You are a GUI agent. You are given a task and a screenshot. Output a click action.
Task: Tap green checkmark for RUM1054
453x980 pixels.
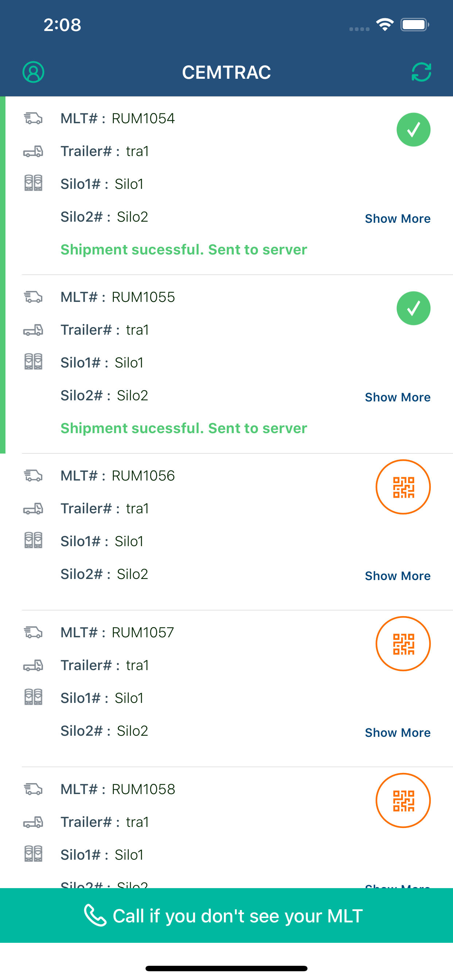click(x=413, y=130)
